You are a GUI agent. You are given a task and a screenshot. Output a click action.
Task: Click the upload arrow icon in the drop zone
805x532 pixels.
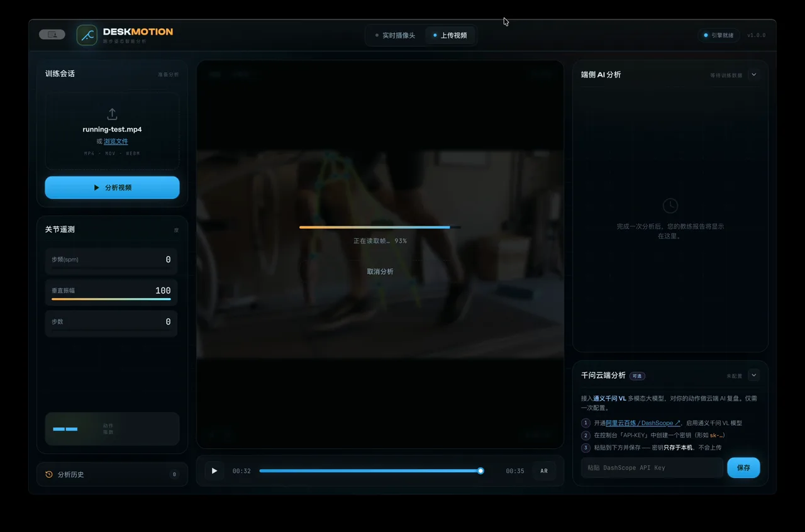(x=112, y=114)
